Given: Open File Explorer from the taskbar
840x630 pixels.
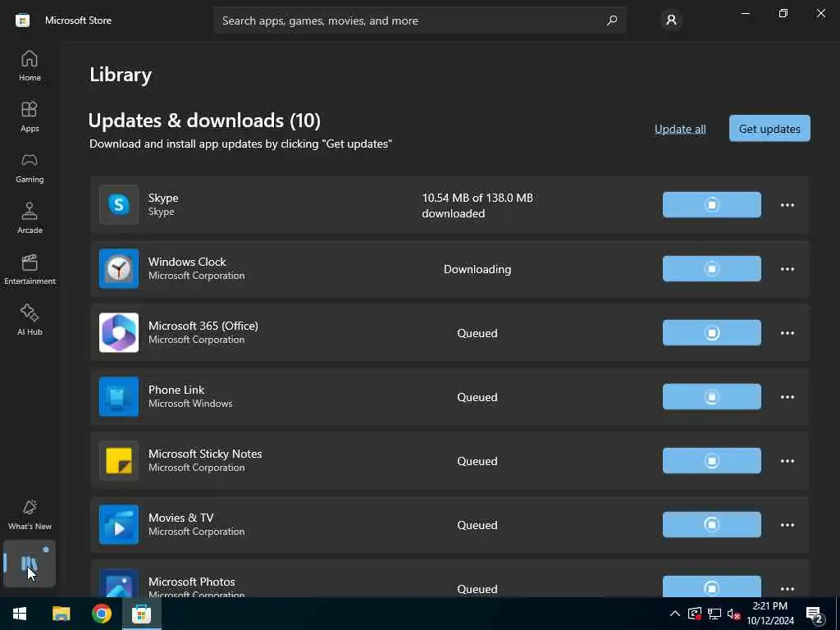Looking at the screenshot, I should click(61, 614).
